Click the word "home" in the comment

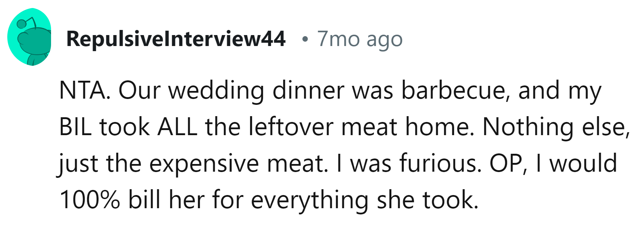[x=440, y=127]
